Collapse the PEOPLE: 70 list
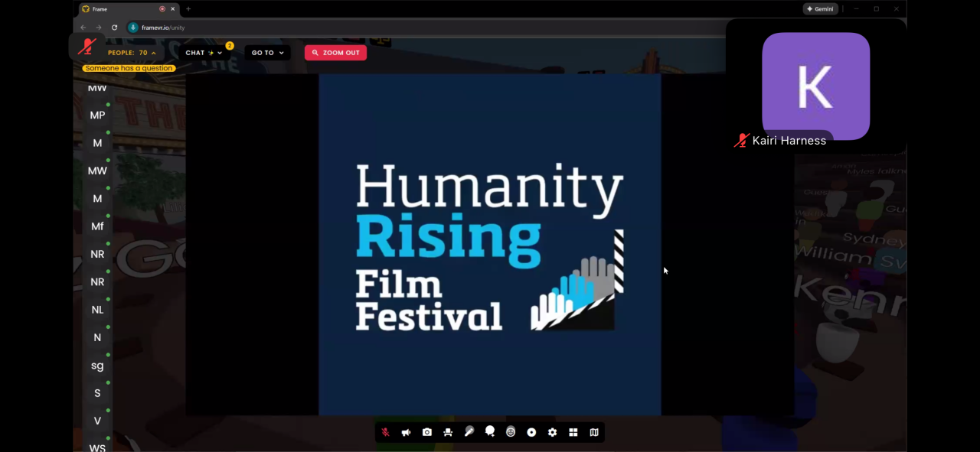This screenshot has width=980, height=452. coord(132,53)
